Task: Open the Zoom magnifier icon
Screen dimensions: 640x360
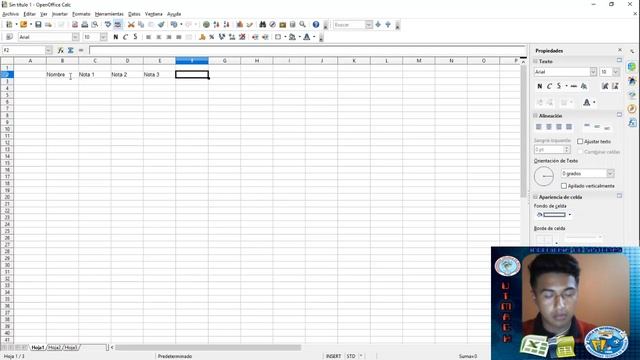Action: point(302,24)
